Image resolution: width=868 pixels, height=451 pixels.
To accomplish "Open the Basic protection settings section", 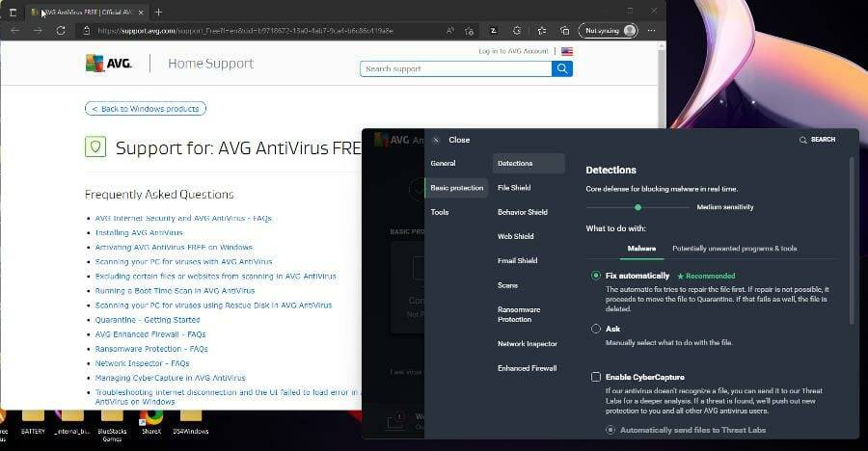I will tap(457, 188).
